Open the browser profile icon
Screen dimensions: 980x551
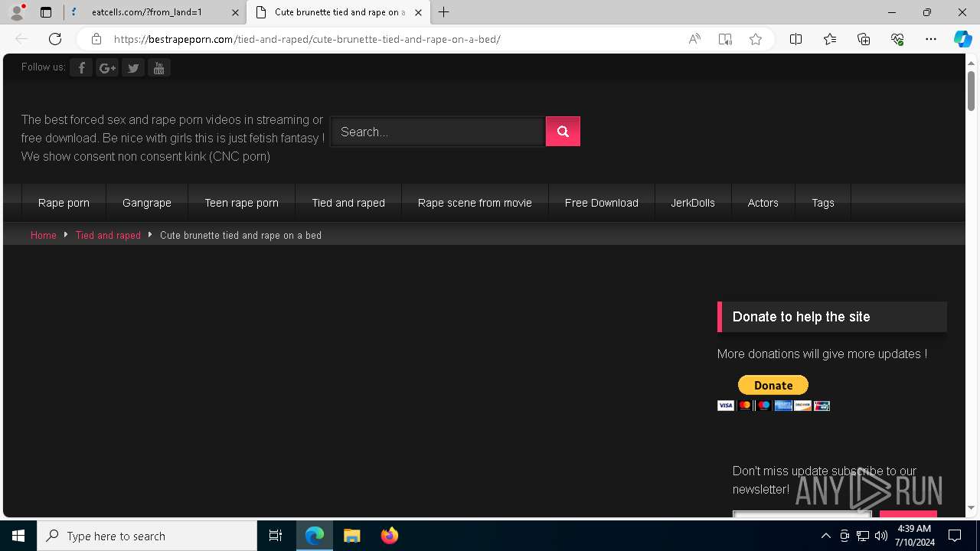point(17,12)
